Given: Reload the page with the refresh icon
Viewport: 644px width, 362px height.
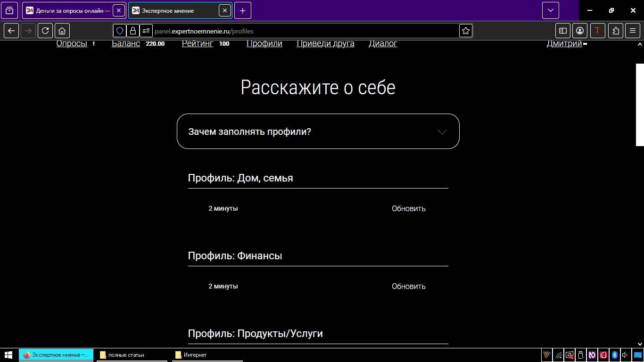Looking at the screenshot, I should [x=45, y=31].
